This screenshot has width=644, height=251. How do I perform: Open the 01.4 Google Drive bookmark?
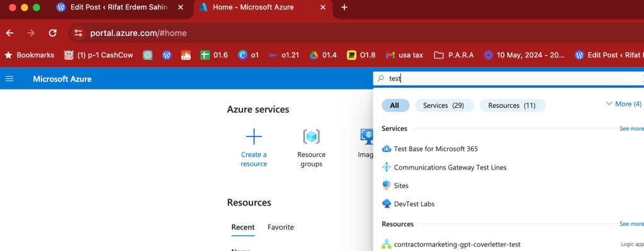[323, 55]
